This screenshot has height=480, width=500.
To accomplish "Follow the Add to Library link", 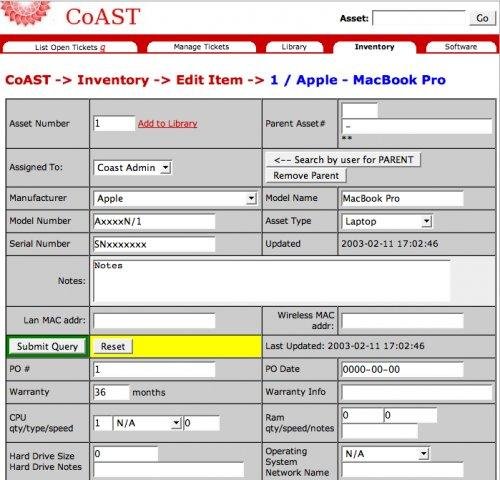I will pyautogui.click(x=168, y=124).
